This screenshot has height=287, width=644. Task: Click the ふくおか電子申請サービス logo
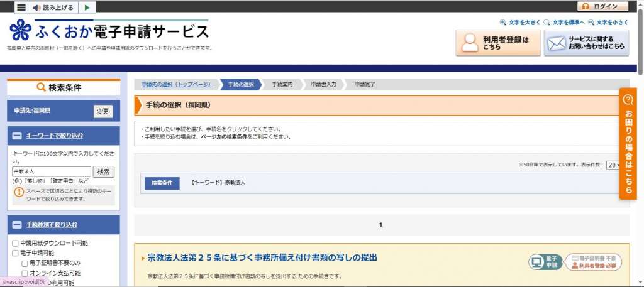coord(109,30)
